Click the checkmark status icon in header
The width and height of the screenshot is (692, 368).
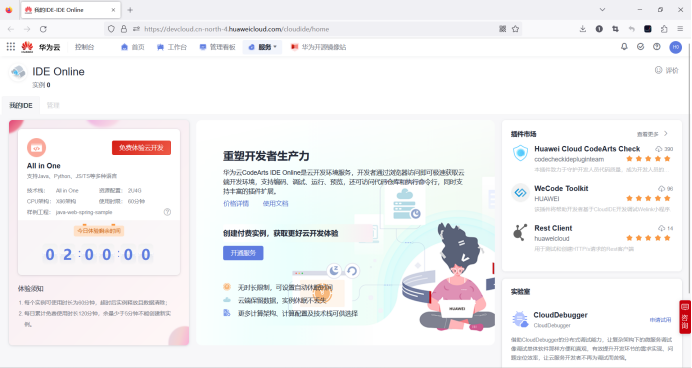640,46
